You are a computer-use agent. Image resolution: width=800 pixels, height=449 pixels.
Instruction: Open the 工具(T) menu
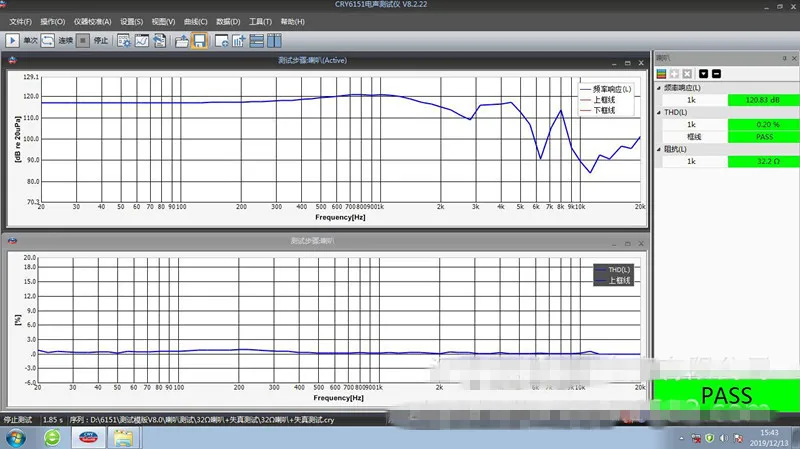coord(260,21)
